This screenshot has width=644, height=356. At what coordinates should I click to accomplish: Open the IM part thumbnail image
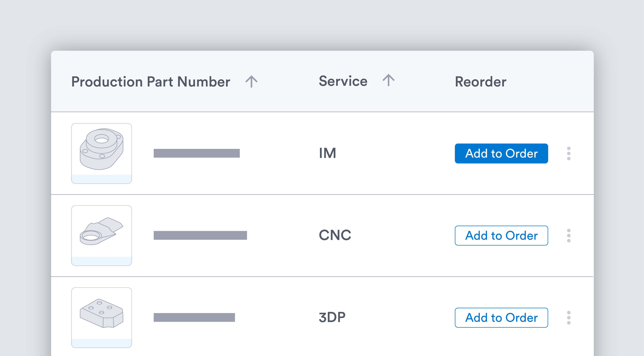[x=102, y=153]
